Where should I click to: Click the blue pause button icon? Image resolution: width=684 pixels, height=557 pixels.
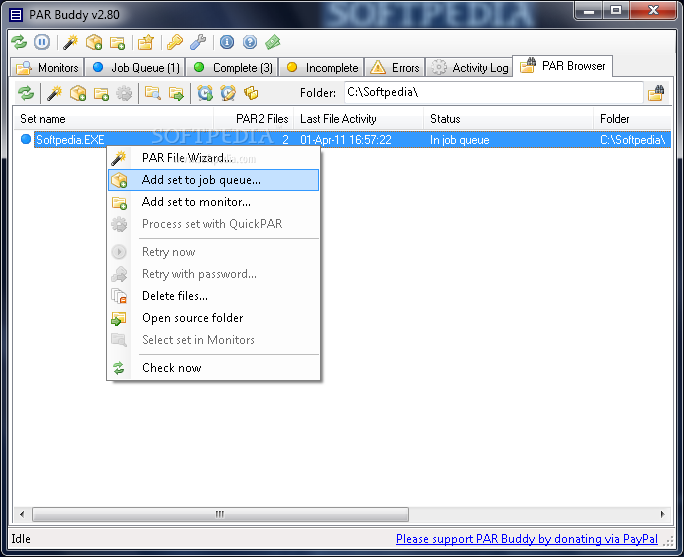point(42,42)
